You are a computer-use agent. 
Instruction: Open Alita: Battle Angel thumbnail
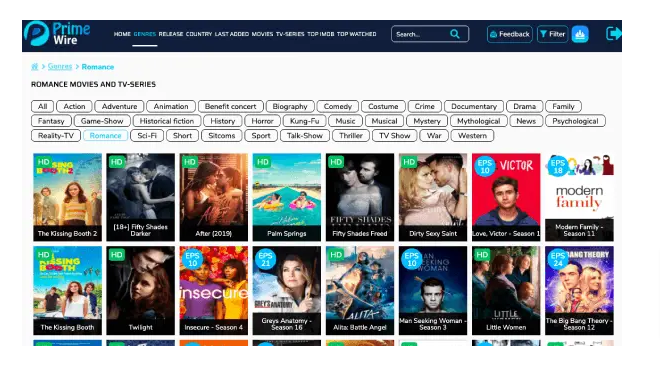(360, 290)
